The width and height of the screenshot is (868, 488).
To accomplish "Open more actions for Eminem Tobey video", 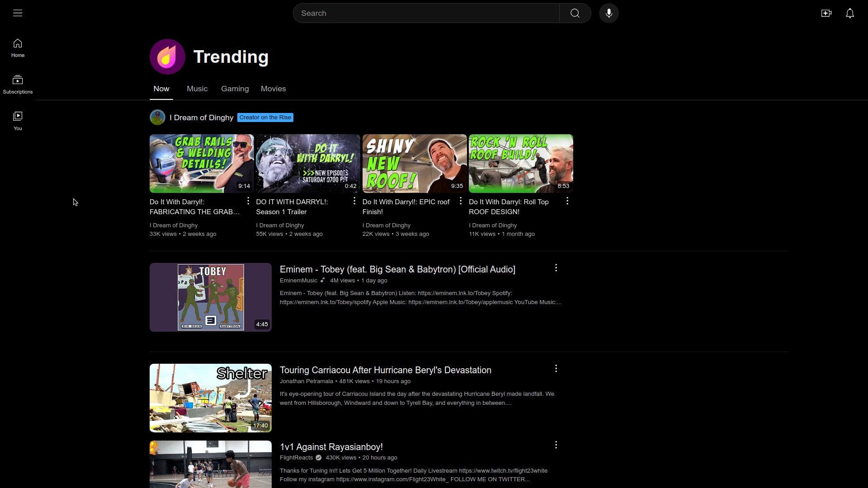I will point(556,268).
